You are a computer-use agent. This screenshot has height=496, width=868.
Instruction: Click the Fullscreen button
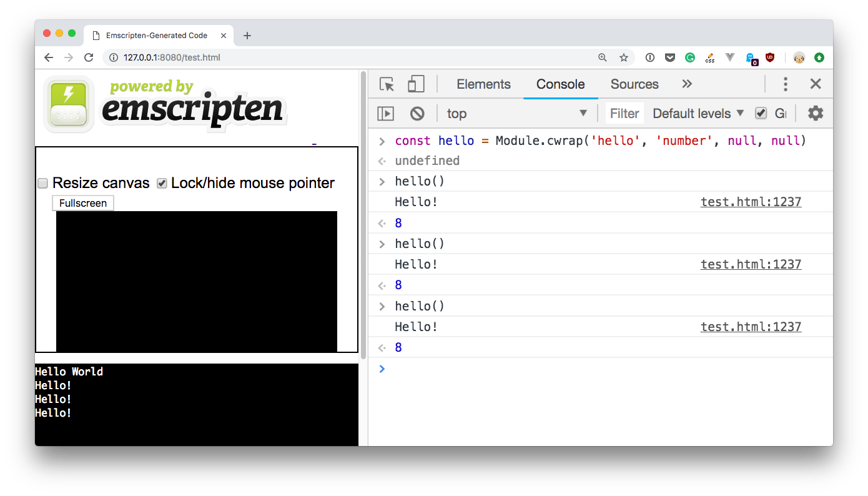coord(83,203)
